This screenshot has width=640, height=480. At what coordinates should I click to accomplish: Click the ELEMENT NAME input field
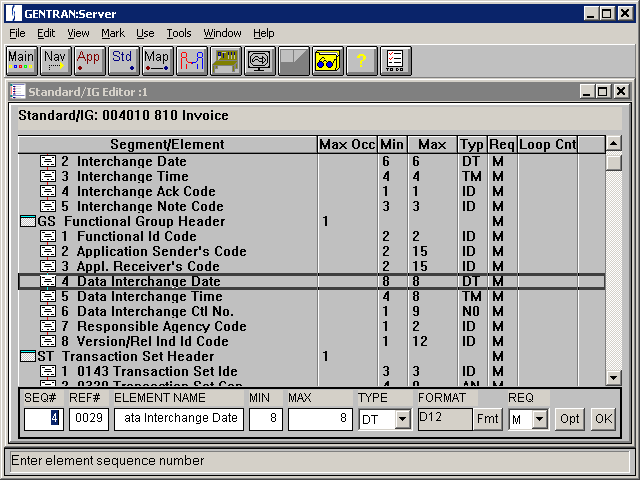coord(179,419)
